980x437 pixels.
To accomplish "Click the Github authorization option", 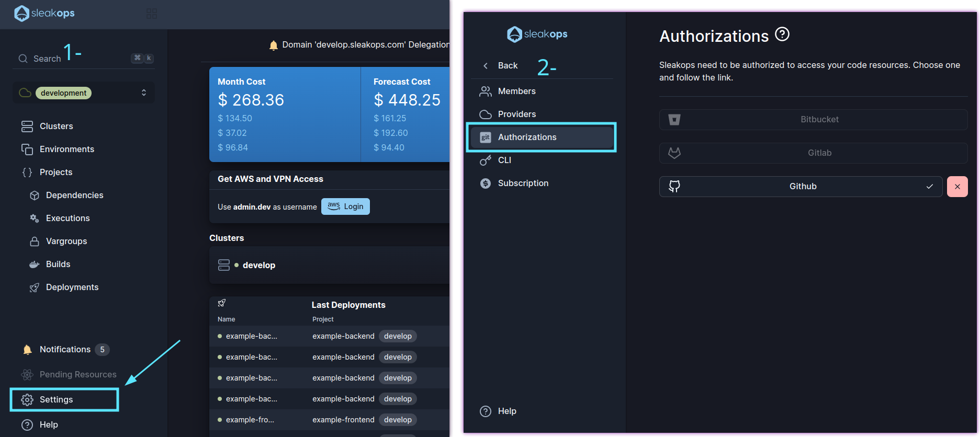I will point(801,187).
